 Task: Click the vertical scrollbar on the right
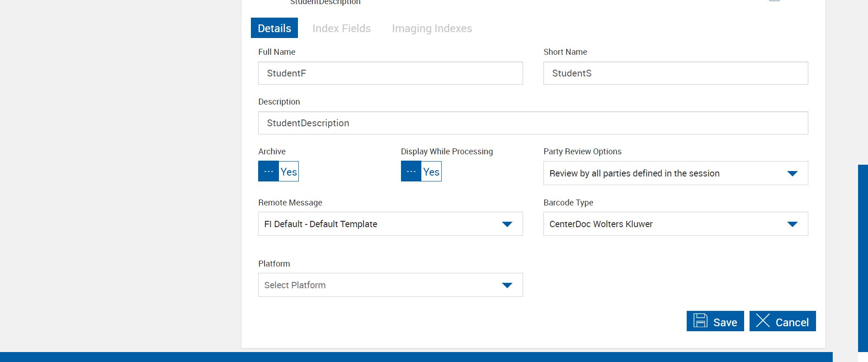863,258
